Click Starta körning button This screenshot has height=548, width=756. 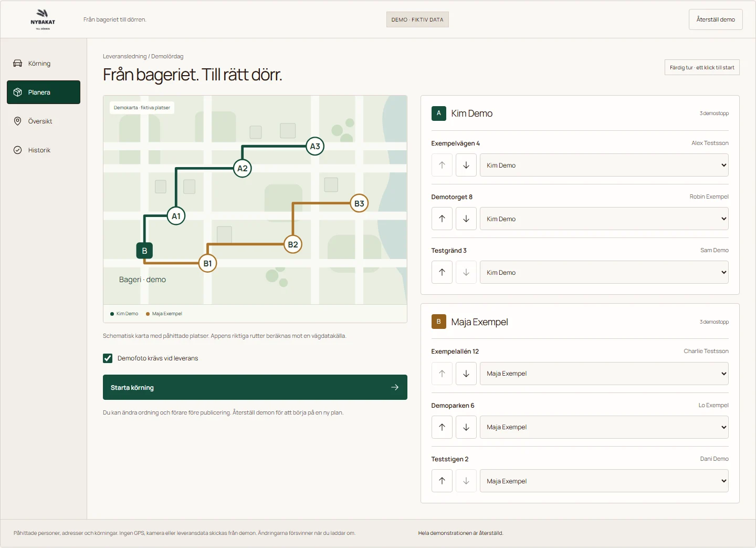click(x=255, y=387)
